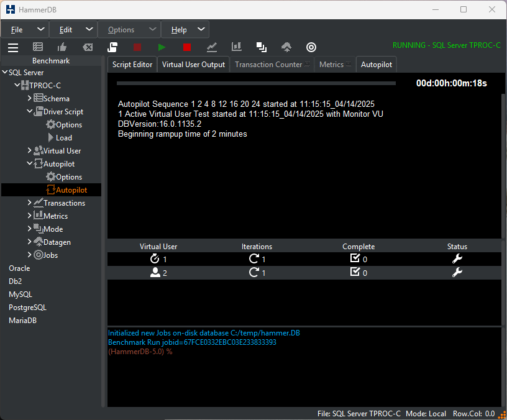Expand the Mode tree node
Viewport: 507px width, 420px height.
click(x=29, y=229)
